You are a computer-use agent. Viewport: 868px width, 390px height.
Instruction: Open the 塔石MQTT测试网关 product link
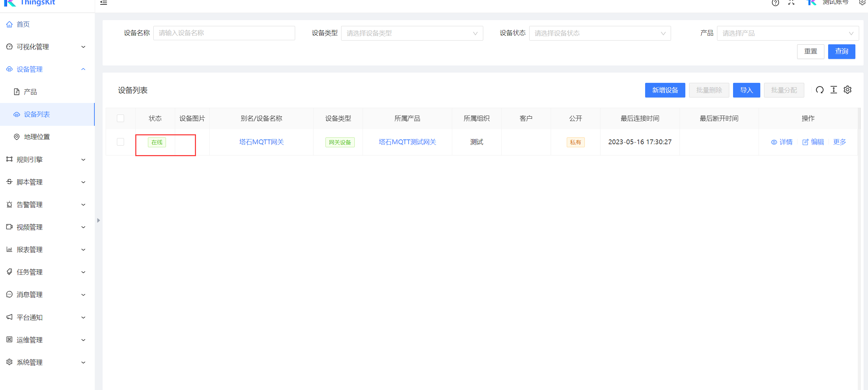click(407, 142)
